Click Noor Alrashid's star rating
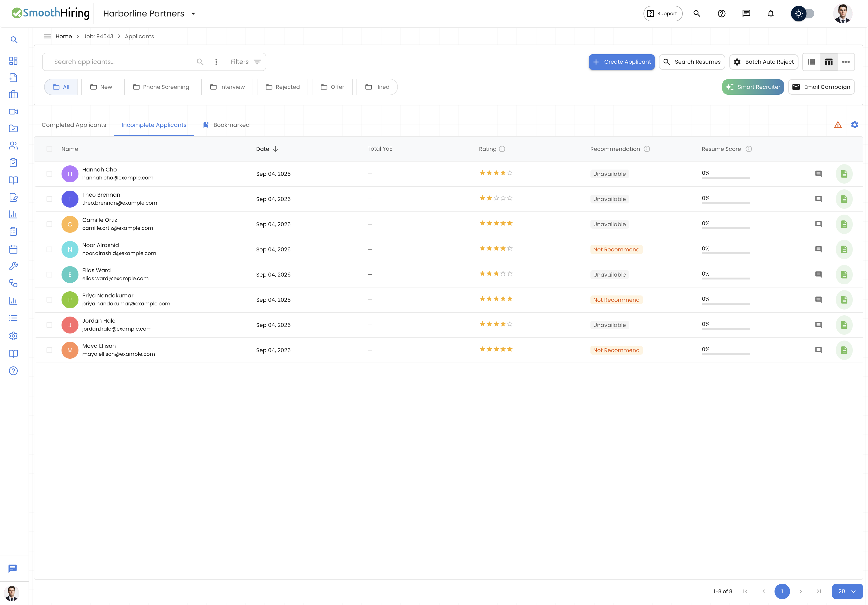The image size is (868, 605). [x=496, y=248]
